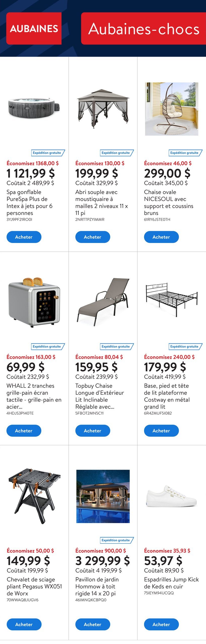Open the WHALL touchscreen toaster image
This screenshot has width=206, height=644.
coord(34,302)
